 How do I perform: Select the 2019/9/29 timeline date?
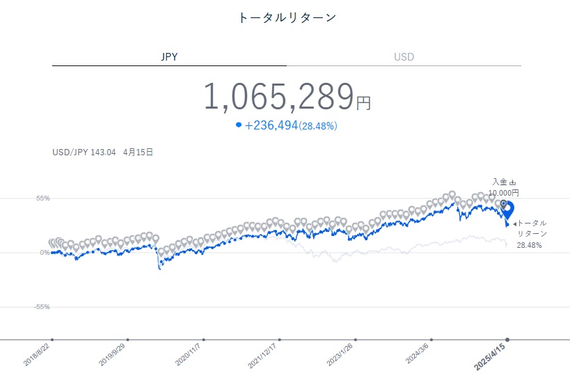[x=128, y=340]
